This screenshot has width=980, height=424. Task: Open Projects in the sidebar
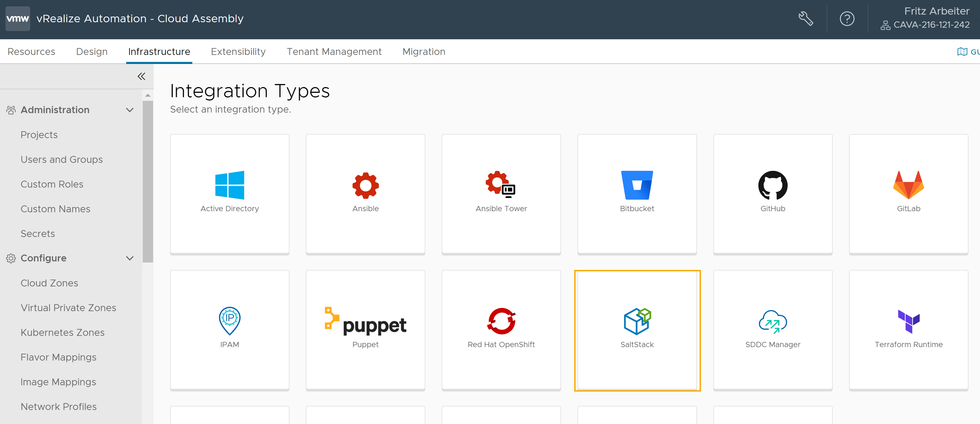pyautogui.click(x=39, y=135)
